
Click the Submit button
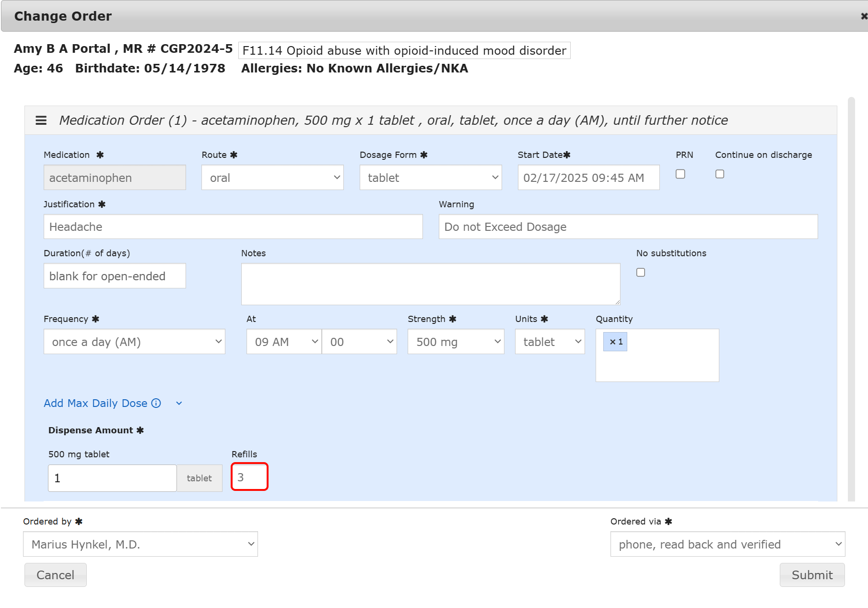[x=812, y=575]
